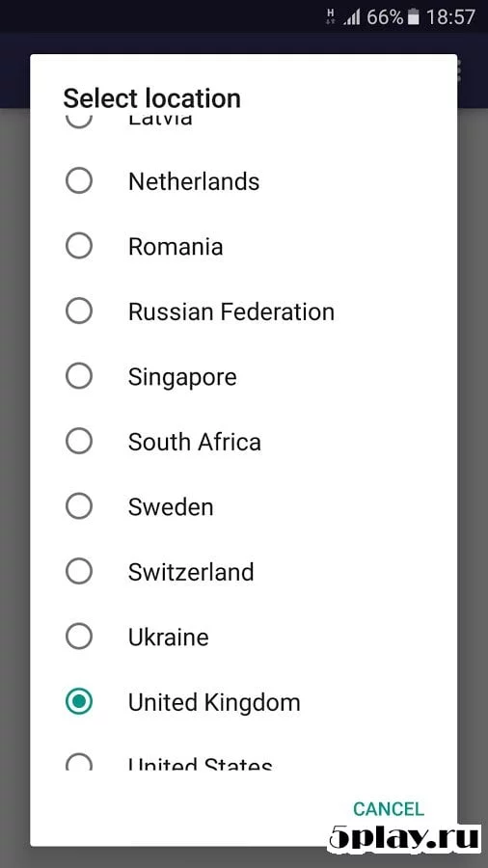Select the Netherlands radio button
The width and height of the screenshot is (488, 868).
(78, 180)
